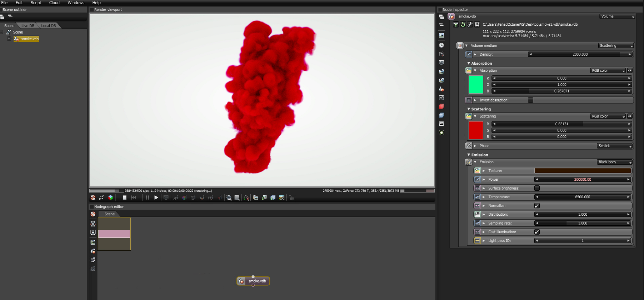Click the export render passes icon

click(x=273, y=197)
